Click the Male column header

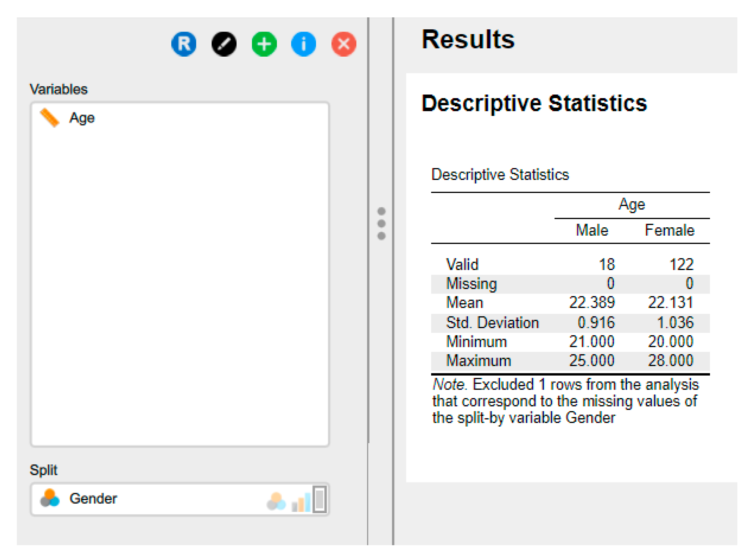(592, 230)
